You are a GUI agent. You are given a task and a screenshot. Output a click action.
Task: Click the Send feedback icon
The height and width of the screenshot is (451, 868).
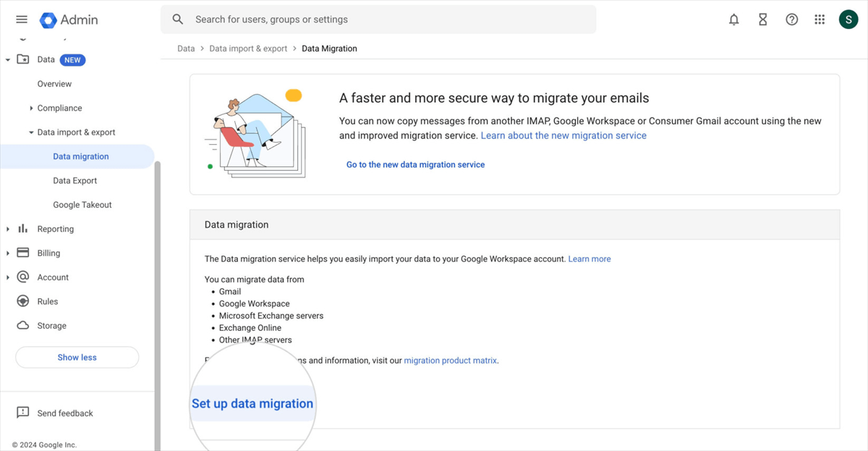(x=22, y=413)
